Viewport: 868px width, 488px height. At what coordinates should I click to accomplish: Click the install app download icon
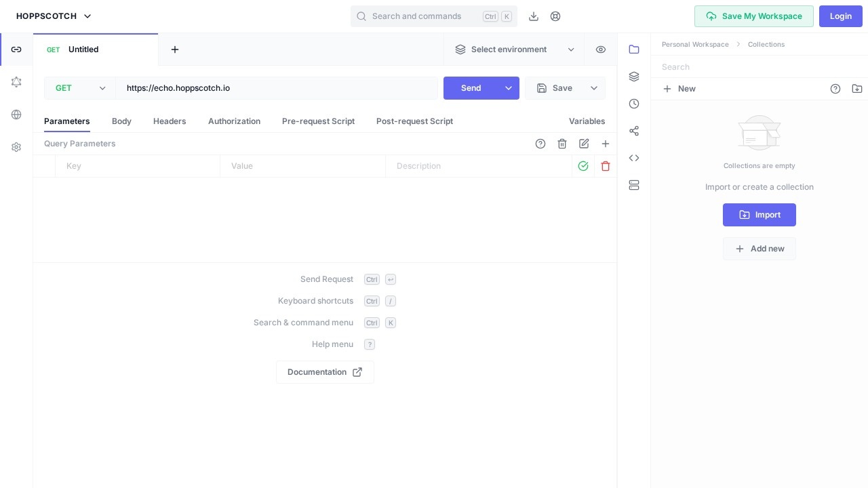534,16
